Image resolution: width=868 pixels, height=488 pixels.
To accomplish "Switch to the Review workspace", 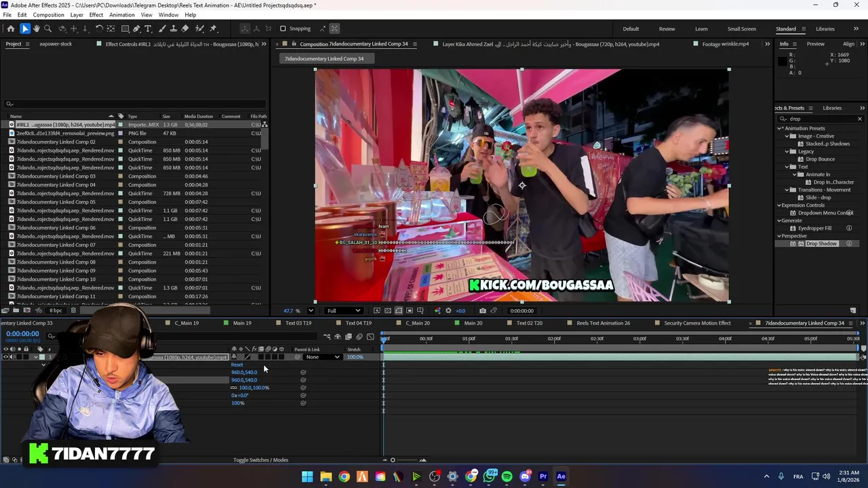I will [667, 28].
